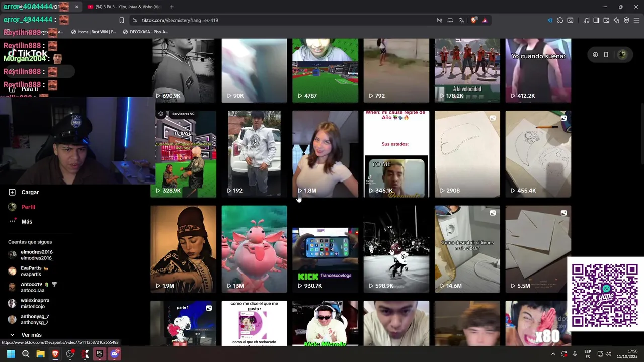Click the Brave playlist music-note icon

click(586, 20)
